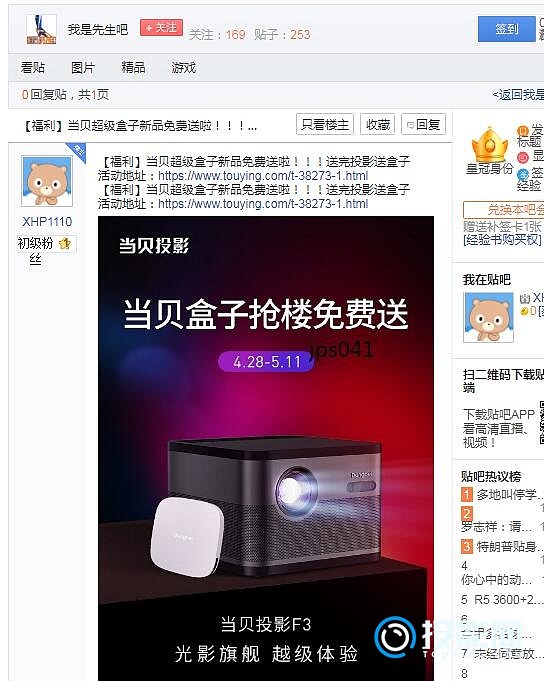The image size is (544, 681).
Task: Click the 初级粉丝 fan level badge
Action: click(x=46, y=250)
